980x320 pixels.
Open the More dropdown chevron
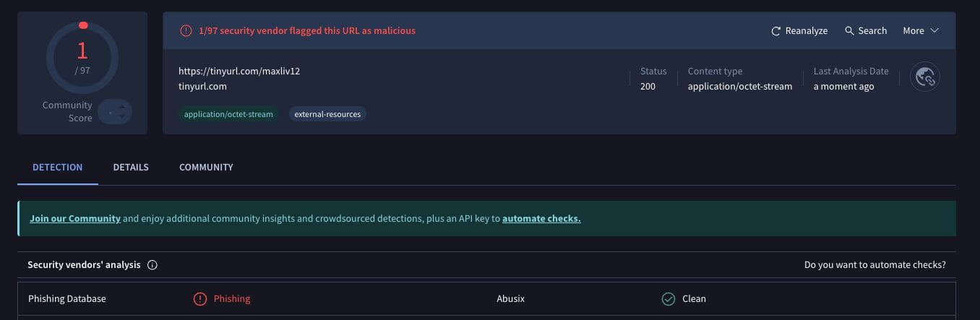tap(934, 31)
